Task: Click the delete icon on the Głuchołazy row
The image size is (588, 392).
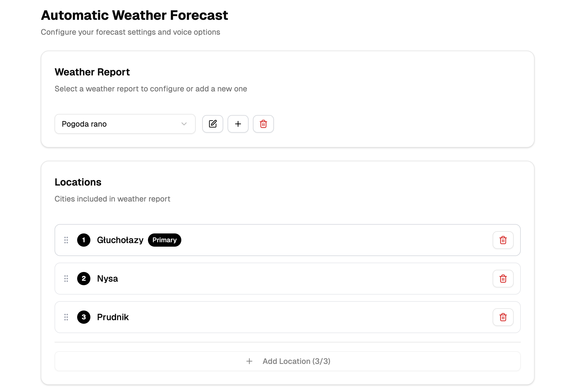Action: pos(503,240)
